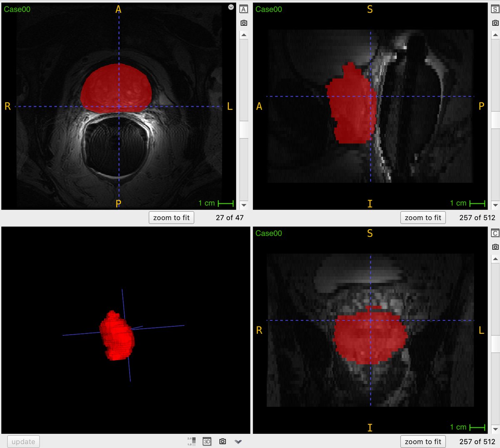This screenshot has height=448, width=500.
Task: Click the up arrow on the axial slice scrollbar
Action: [244, 35]
